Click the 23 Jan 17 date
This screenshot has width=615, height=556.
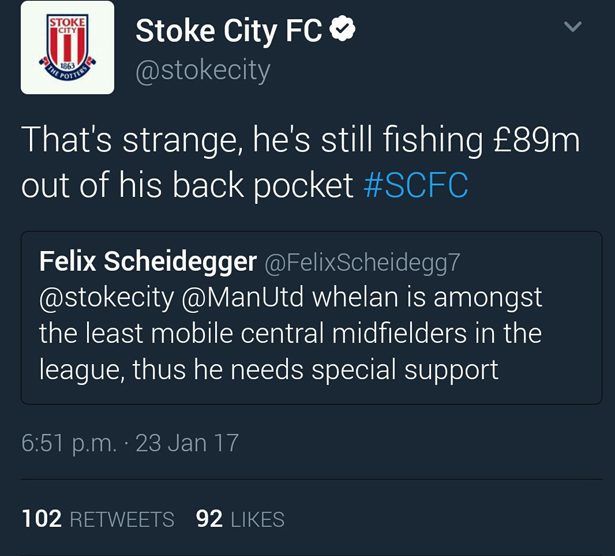[x=187, y=443]
